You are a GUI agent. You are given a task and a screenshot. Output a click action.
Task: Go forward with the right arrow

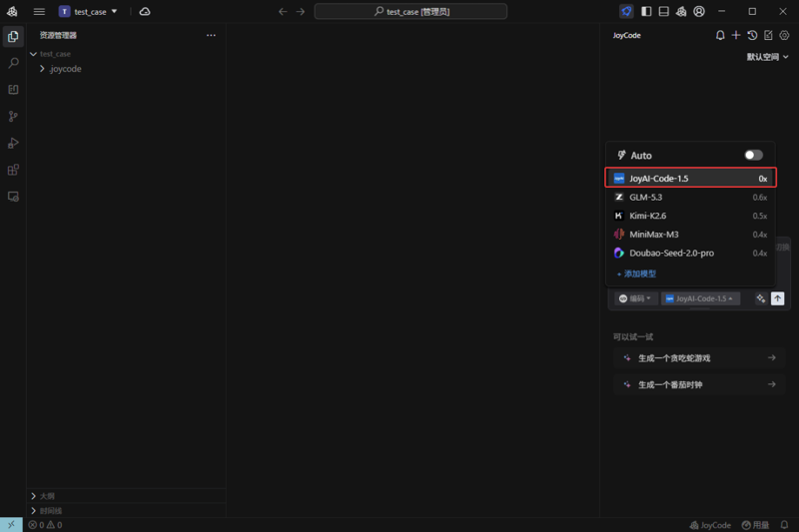tap(301, 11)
